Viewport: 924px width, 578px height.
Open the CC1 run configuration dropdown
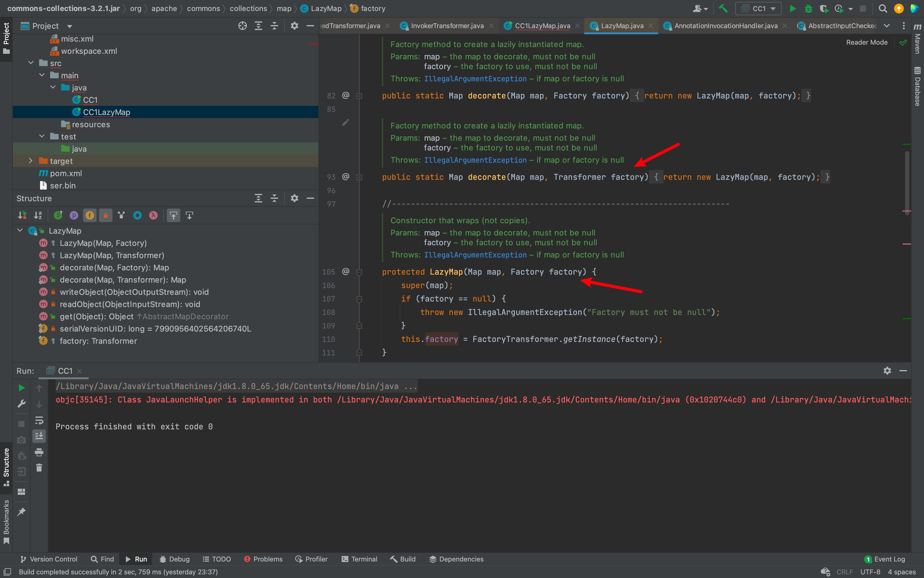coord(759,9)
